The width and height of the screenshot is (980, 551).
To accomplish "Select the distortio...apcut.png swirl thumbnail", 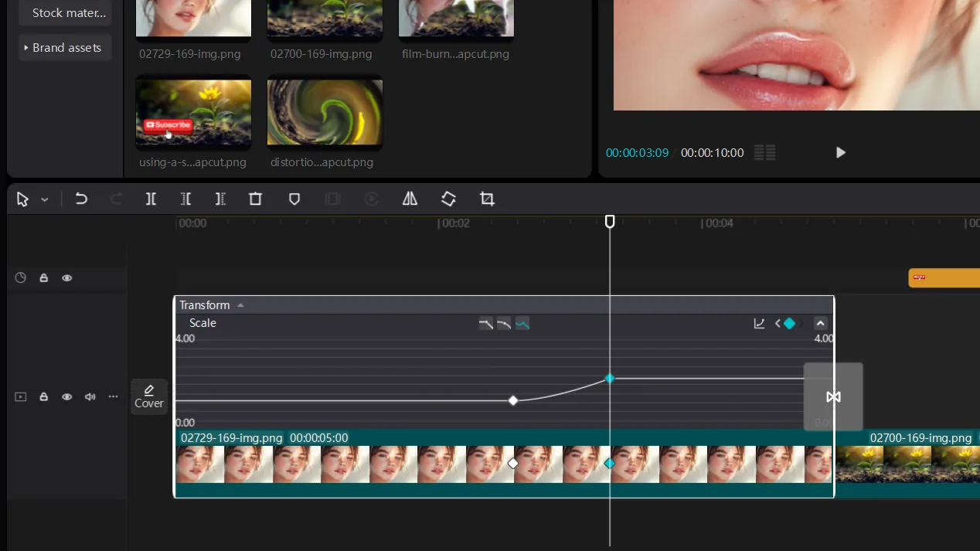I will 325,112.
